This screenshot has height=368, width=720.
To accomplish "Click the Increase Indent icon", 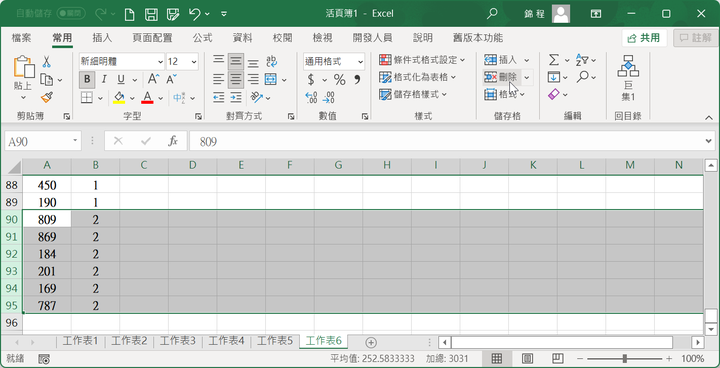I will pos(236,97).
